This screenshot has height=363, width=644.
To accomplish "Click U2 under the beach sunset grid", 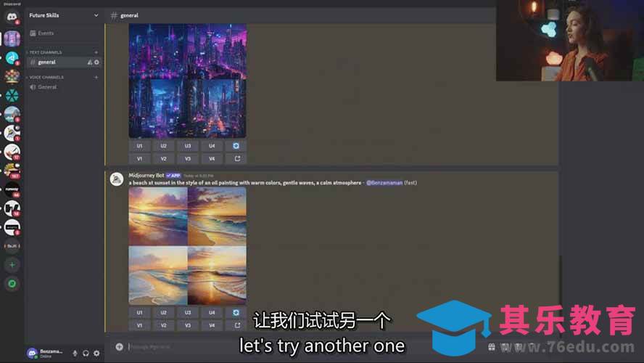I will (163, 312).
